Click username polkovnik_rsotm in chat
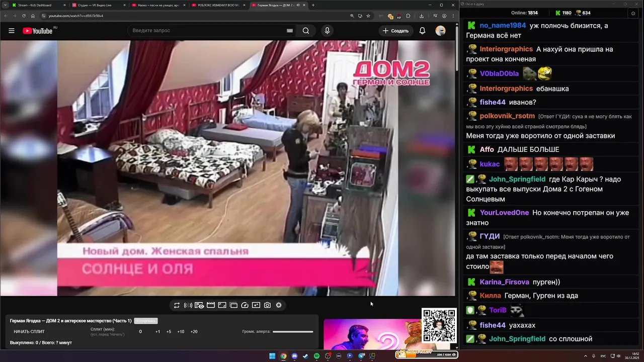The image size is (644, 362). (507, 116)
